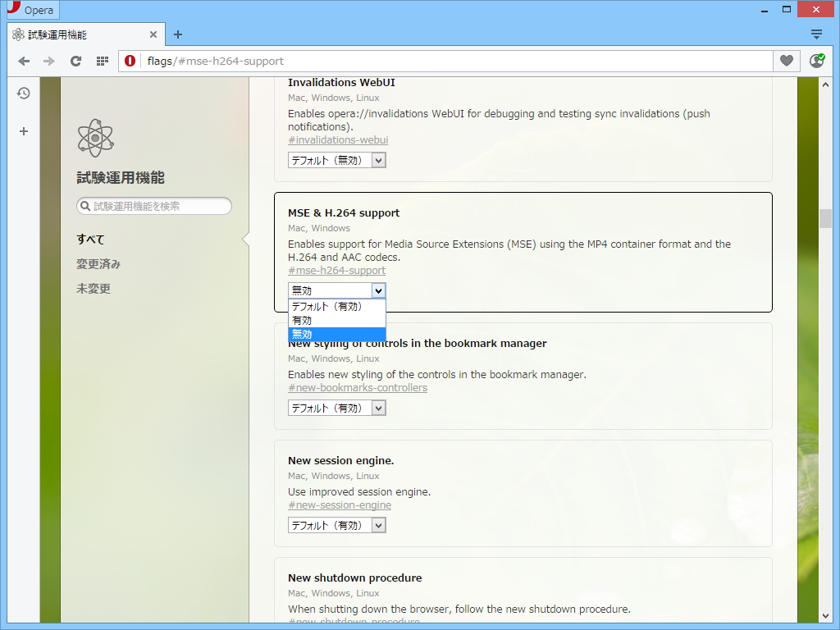Close the 試験運用機能 tab
Screen dimensions: 840x630
[153, 34]
